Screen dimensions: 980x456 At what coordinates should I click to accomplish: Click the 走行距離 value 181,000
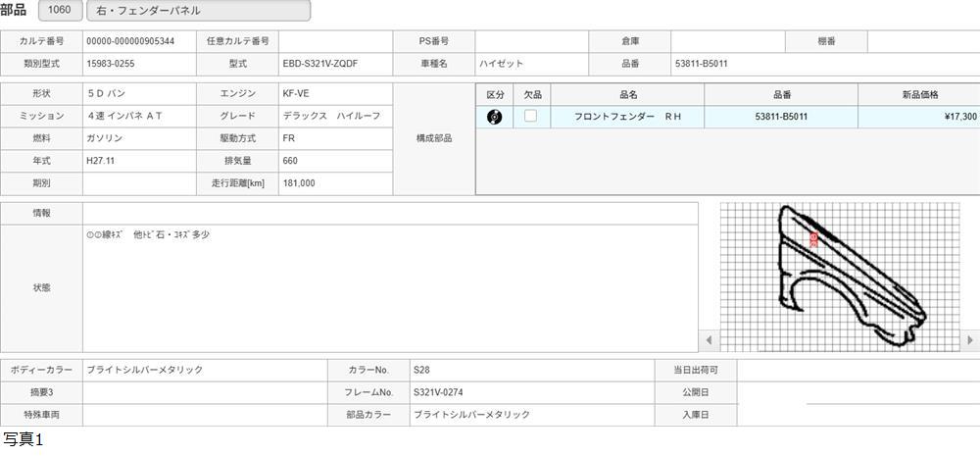(x=334, y=183)
